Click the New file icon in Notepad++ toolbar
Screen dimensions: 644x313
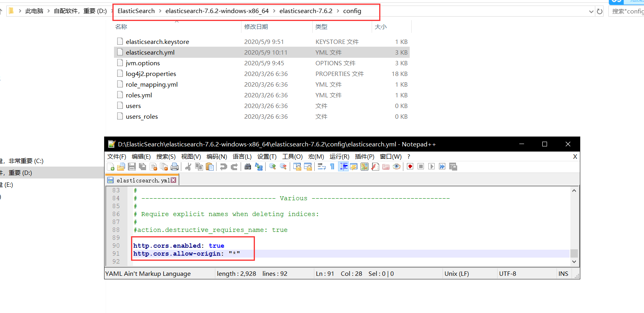[x=111, y=167]
